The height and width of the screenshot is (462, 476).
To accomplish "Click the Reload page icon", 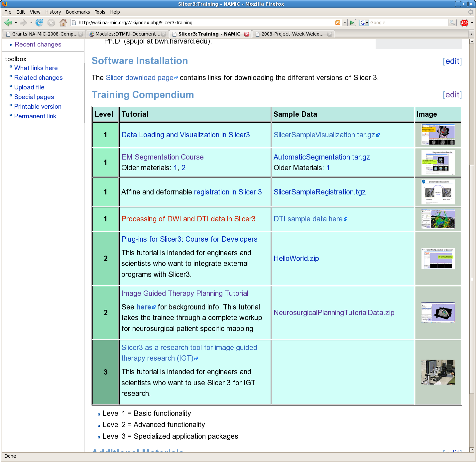I will tap(39, 23).
